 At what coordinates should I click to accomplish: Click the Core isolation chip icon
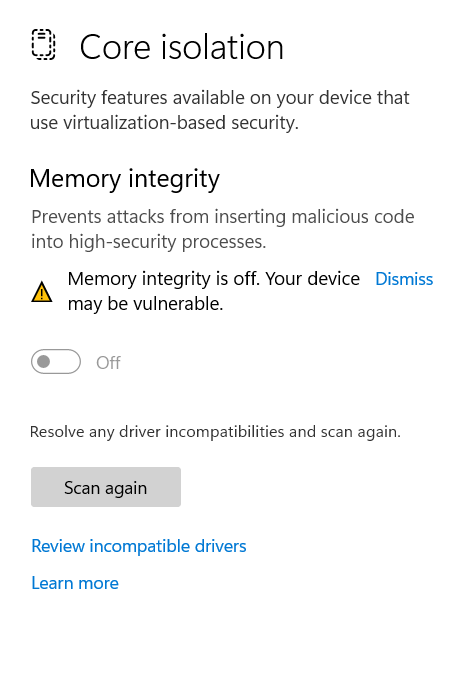[x=43, y=45]
